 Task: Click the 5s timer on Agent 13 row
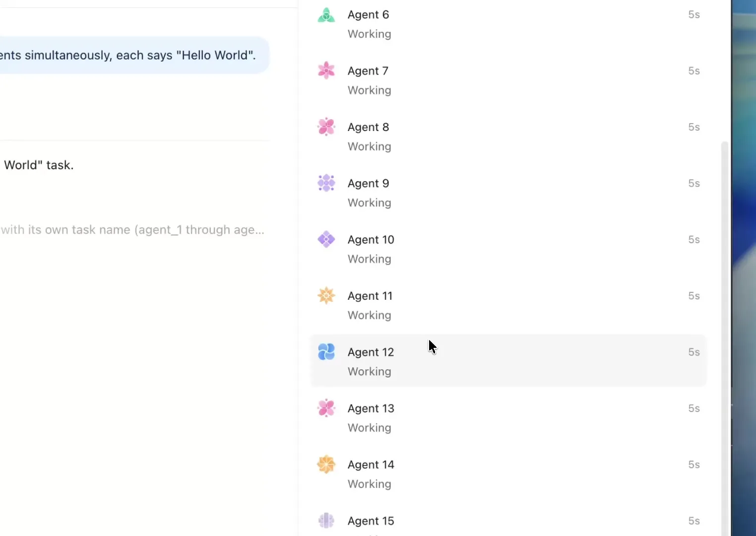pyautogui.click(x=694, y=408)
